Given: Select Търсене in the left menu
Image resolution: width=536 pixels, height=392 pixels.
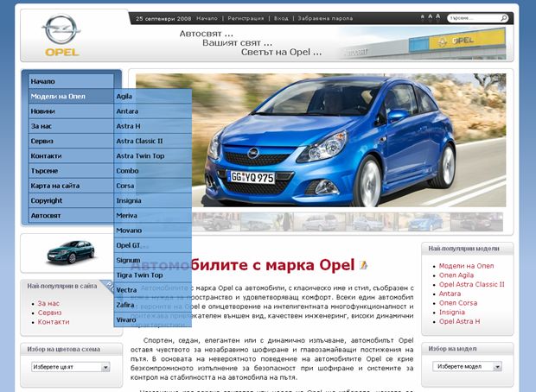Looking at the screenshot, I should coord(71,171).
